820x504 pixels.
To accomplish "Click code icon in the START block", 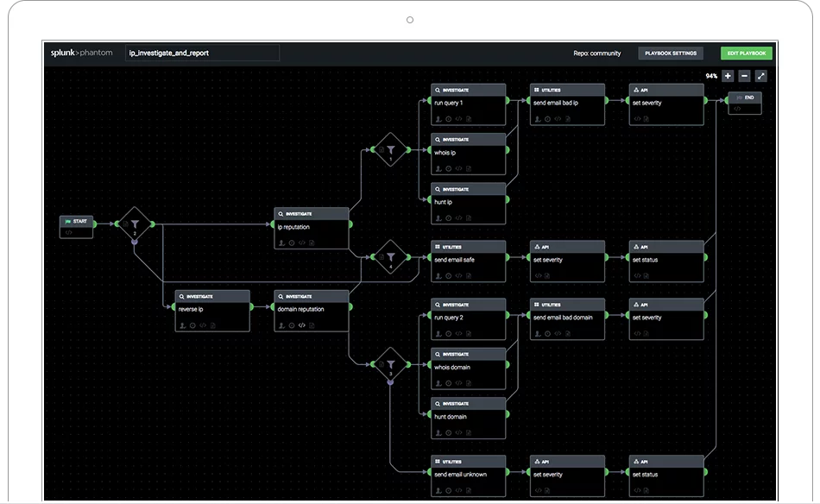I will 69,232.
